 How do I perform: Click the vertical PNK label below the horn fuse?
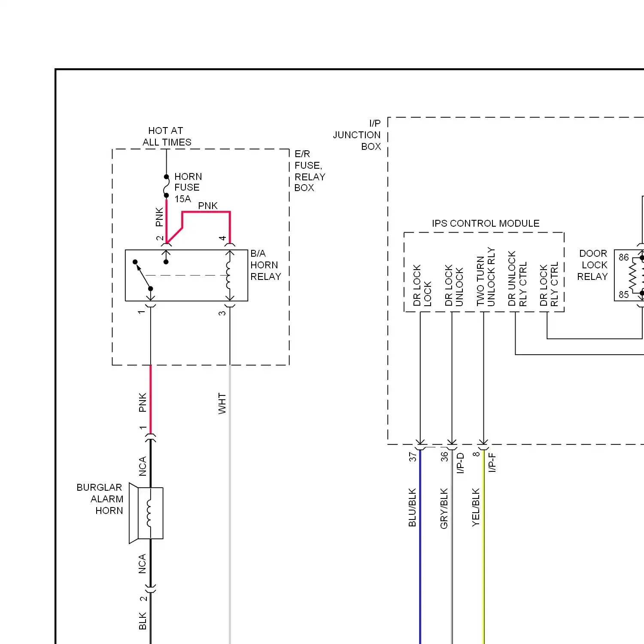(159, 217)
